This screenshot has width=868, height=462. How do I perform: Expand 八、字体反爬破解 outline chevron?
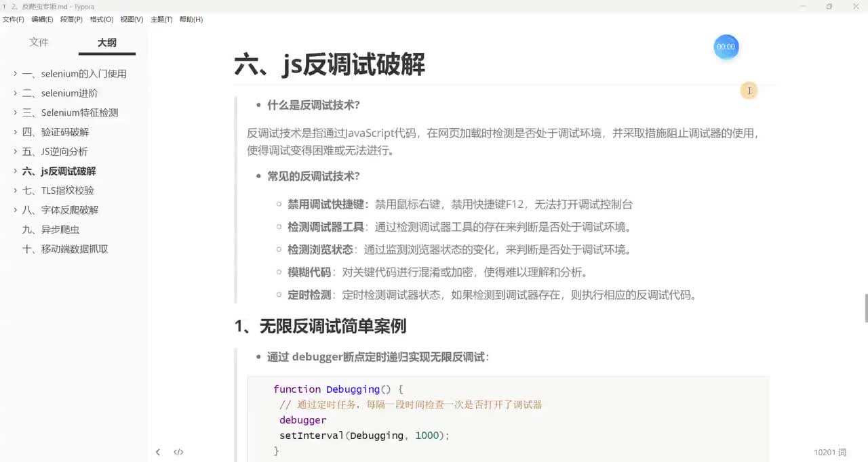[16, 210]
